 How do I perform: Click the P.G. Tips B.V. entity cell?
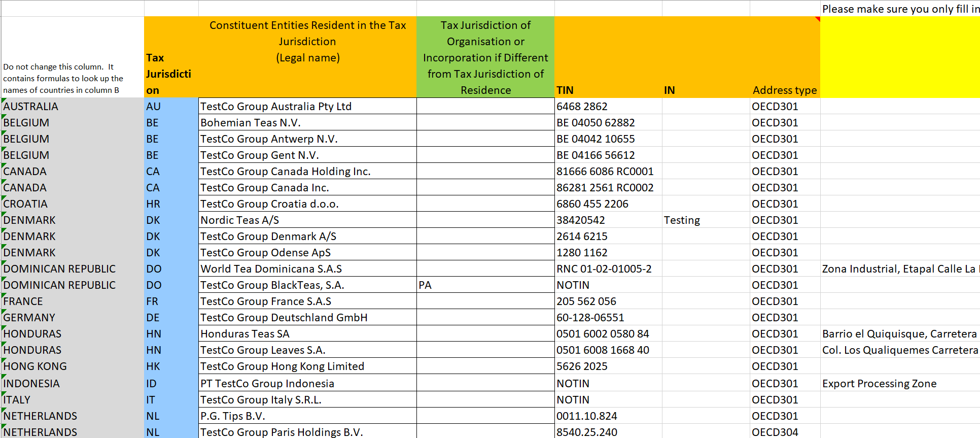coord(307,416)
